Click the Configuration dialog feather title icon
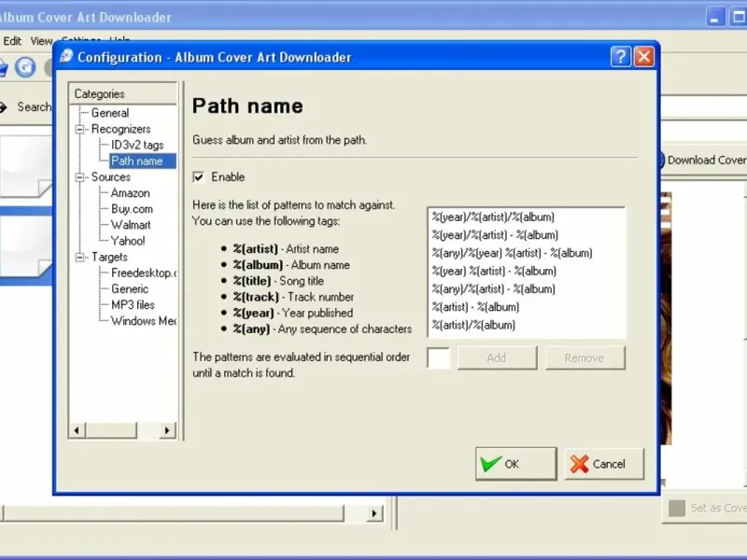747x560 pixels. click(66, 57)
